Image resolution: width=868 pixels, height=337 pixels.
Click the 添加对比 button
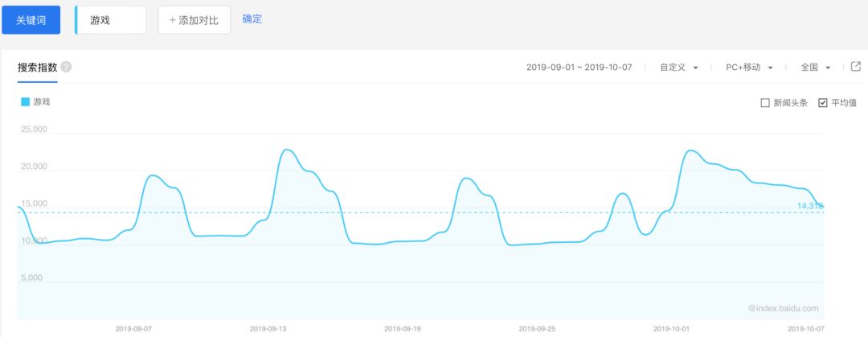[194, 20]
